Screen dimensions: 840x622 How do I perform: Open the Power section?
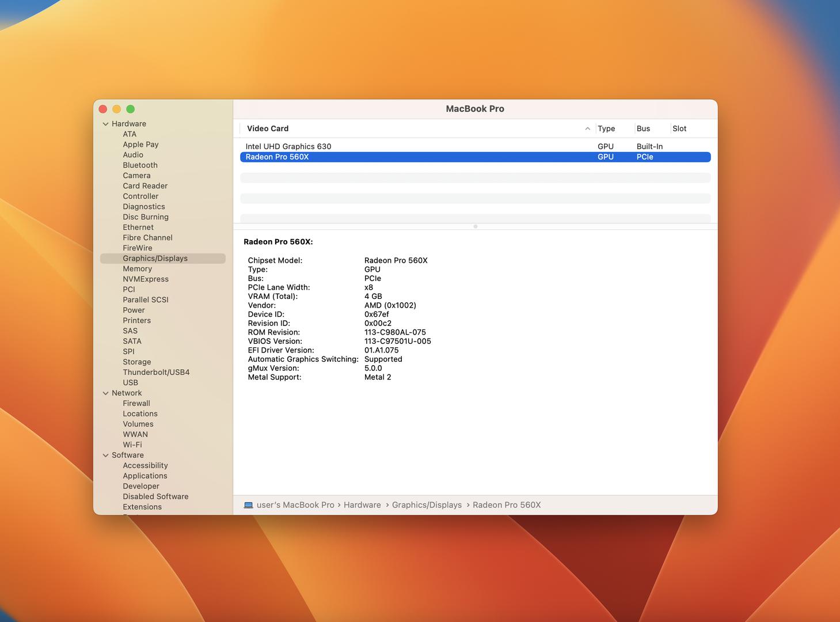tap(134, 310)
